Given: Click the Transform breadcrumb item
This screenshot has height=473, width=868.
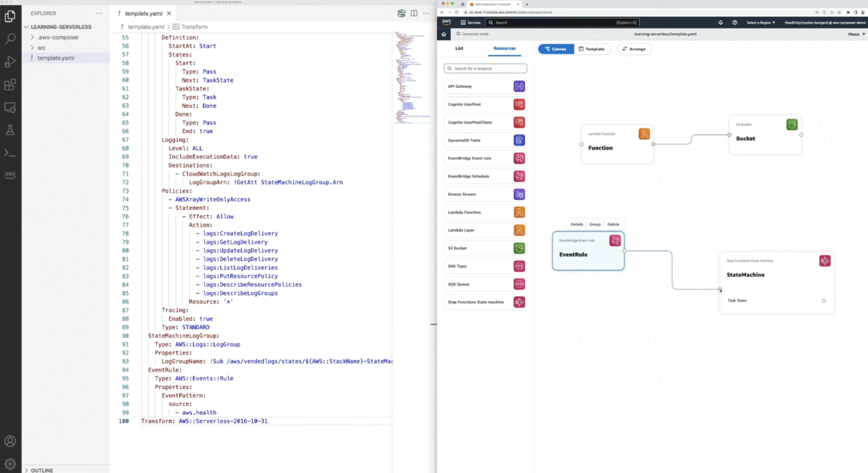Looking at the screenshot, I should pos(190,27).
